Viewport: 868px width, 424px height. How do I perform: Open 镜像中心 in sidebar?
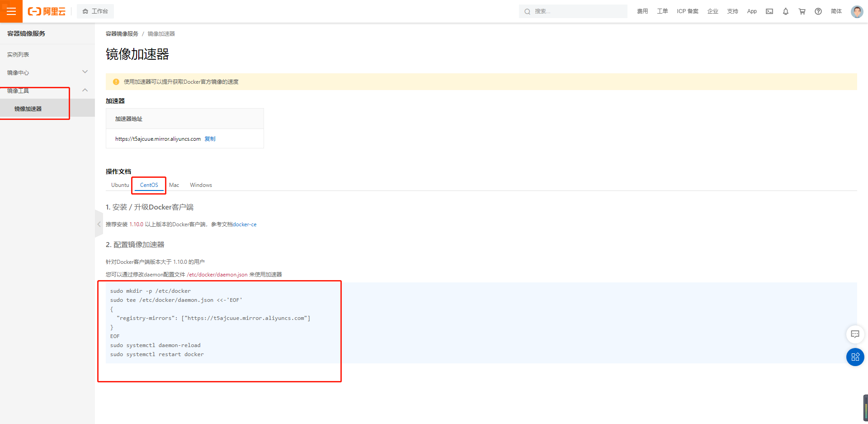(x=18, y=72)
